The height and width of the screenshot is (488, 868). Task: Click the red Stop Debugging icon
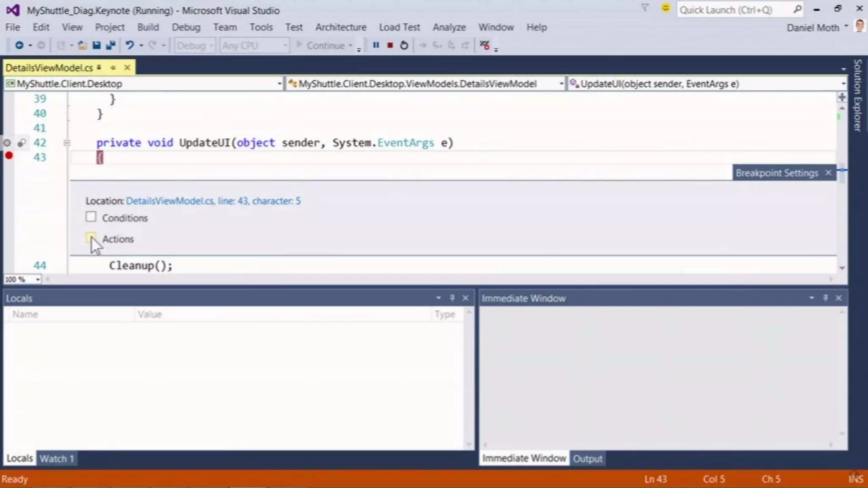coord(390,45)
